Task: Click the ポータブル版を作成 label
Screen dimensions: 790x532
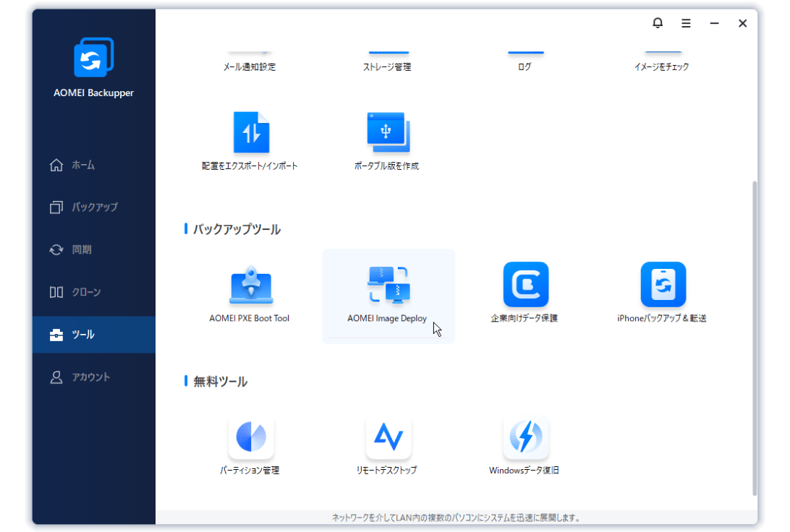Action: 386,166
